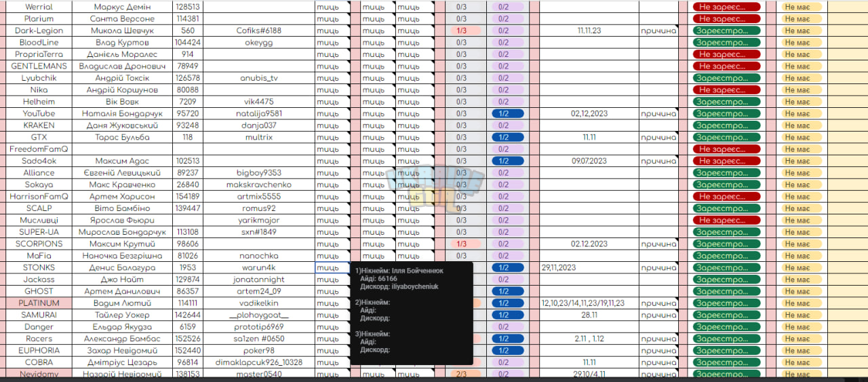The height and width of the screenshot is (382, 868).
Task: Select the Discord cell sa1zen #0650
Action: (x=259, y=339)
